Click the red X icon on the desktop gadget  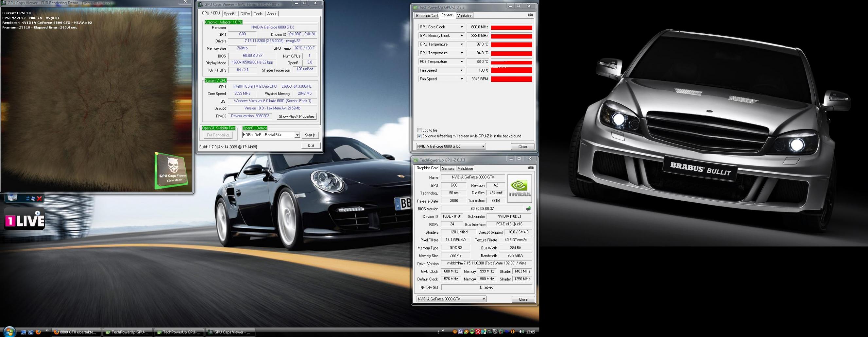39,199
